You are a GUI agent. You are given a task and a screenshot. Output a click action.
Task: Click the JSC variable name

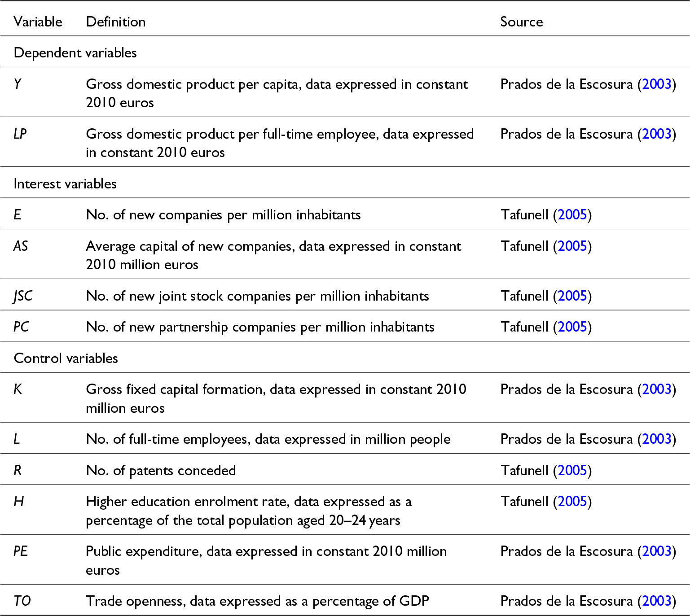[23, 296]
